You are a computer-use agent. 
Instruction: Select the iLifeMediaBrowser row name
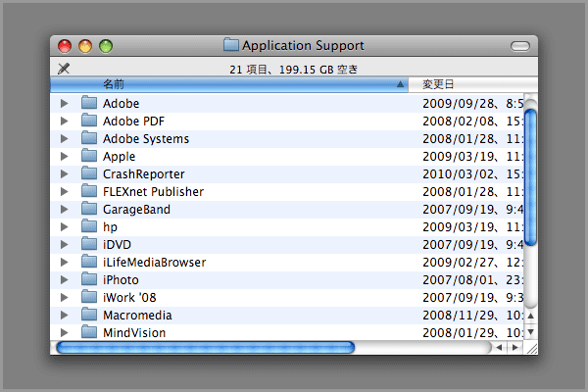(x=154, y=263)
